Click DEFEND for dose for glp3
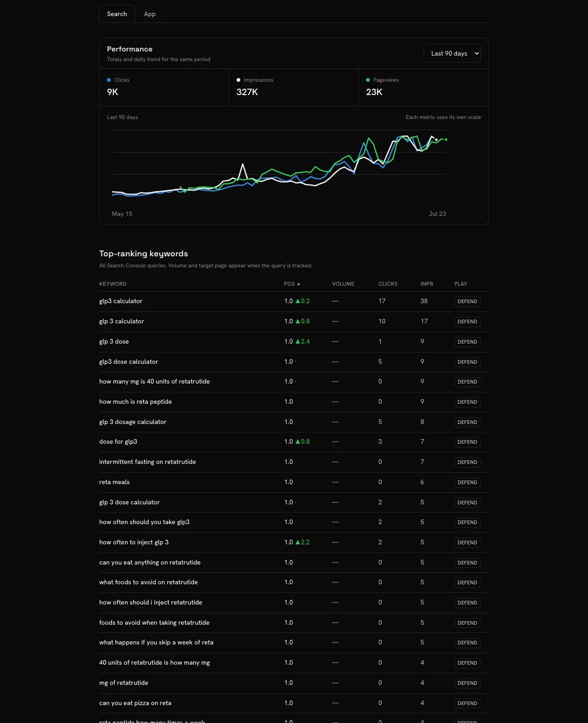This screenshot has width=588, height=723. click(467, 442)
